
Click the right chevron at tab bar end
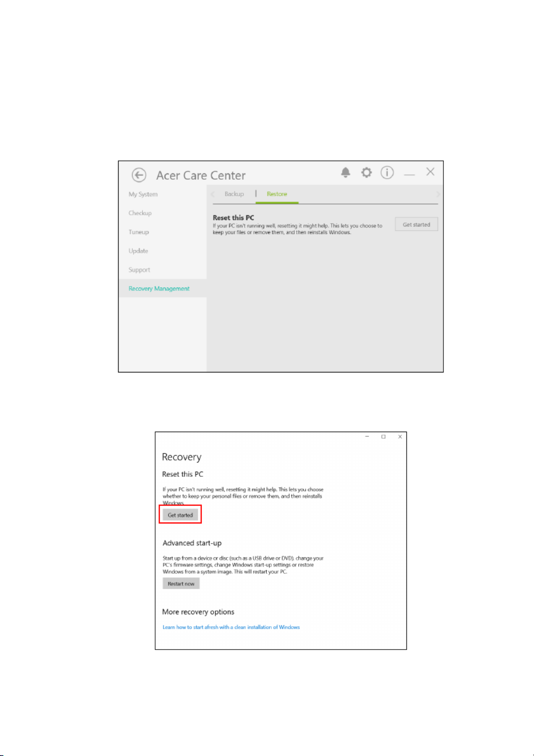tap(438, 194)
